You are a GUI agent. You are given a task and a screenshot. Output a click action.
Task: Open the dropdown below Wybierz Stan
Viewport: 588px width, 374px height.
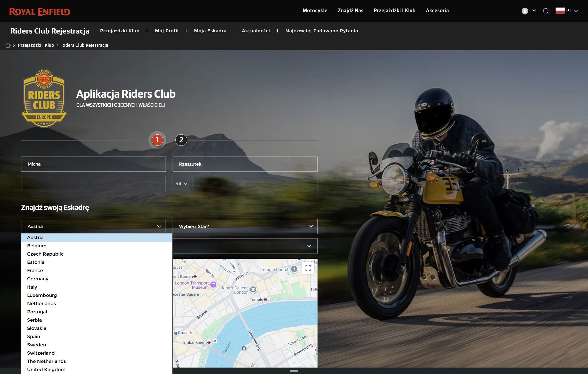pyautogui.click(x=245, y=246)
